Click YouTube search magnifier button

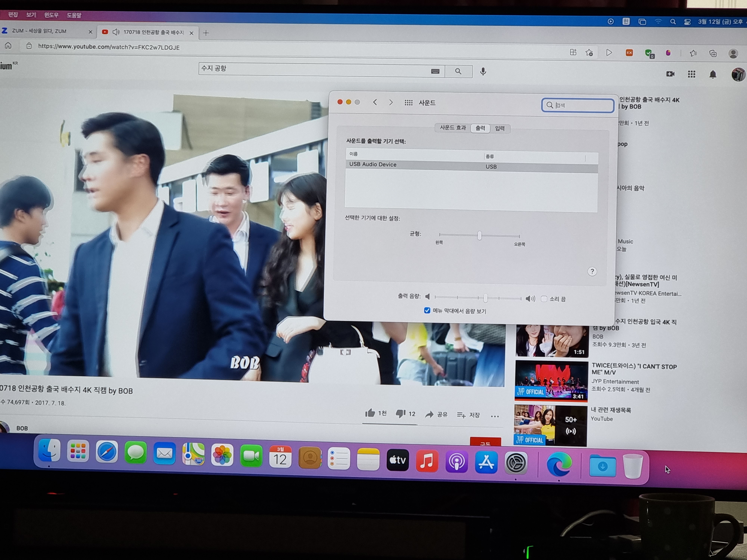coord(458,71)
